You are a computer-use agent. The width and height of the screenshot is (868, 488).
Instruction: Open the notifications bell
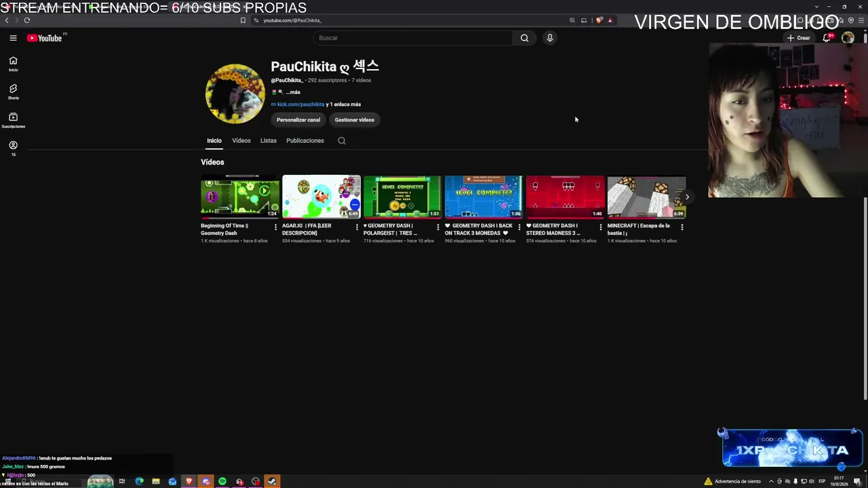[x=826, y=38]
